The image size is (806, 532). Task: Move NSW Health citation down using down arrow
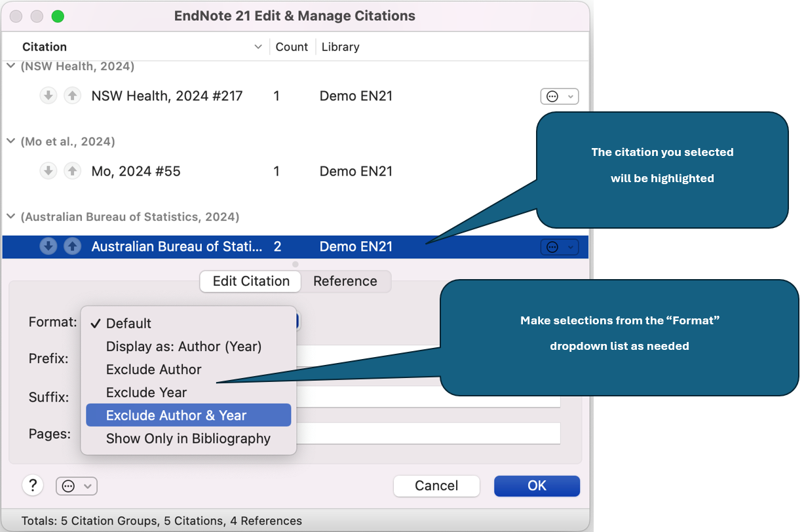[x=48, y=96]
